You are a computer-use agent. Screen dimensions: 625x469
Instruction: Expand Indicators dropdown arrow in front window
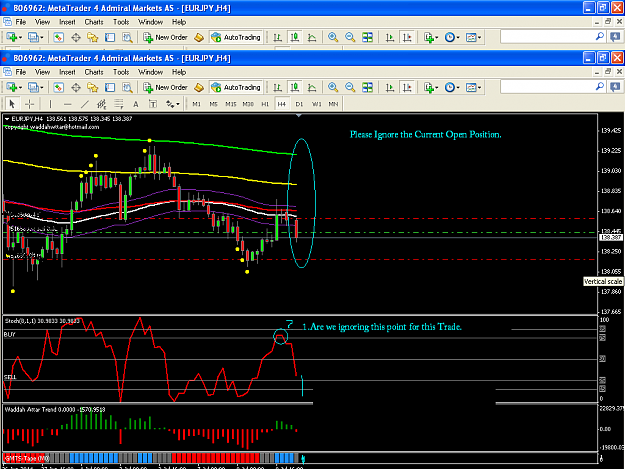[437, 88]
